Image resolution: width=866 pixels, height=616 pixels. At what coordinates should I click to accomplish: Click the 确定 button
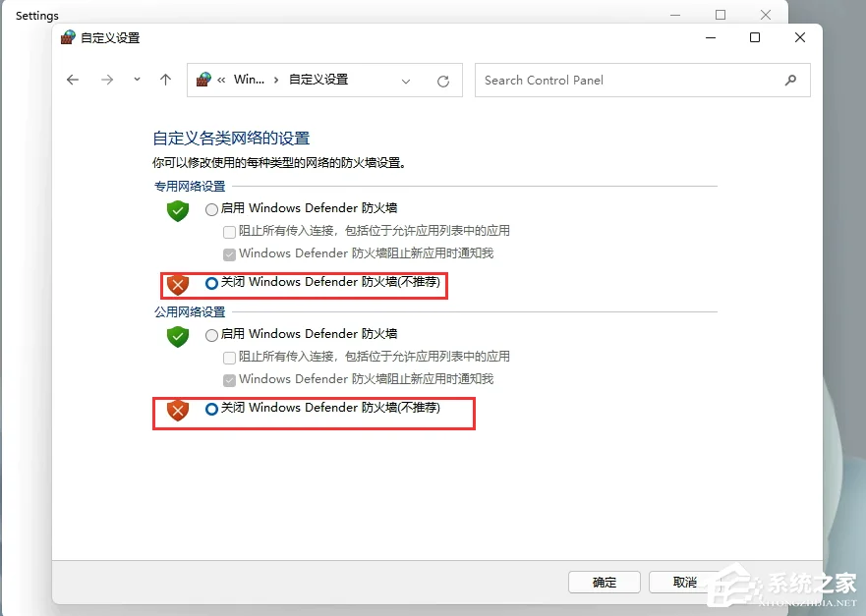point(605,582)
